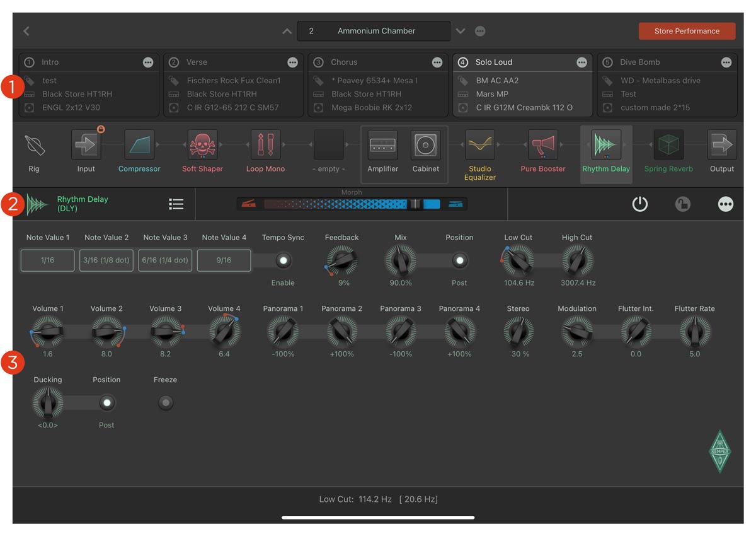The width and height of the screenshot is (756, 536).
Task: Go back with the left chevron
Action: pos(26,31)
